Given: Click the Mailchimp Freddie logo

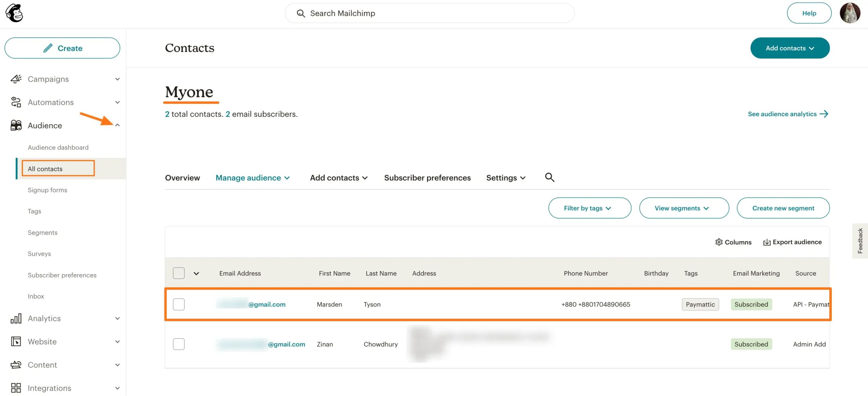Looking at the screenshot, I should [14, 13].
